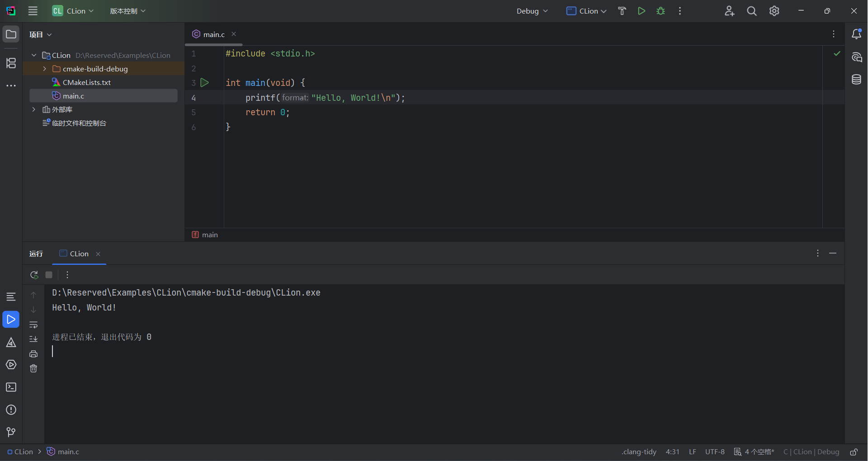Collapse the CLion project root node
This screenshot has height=461, width=868.
[x=34, y=55]
